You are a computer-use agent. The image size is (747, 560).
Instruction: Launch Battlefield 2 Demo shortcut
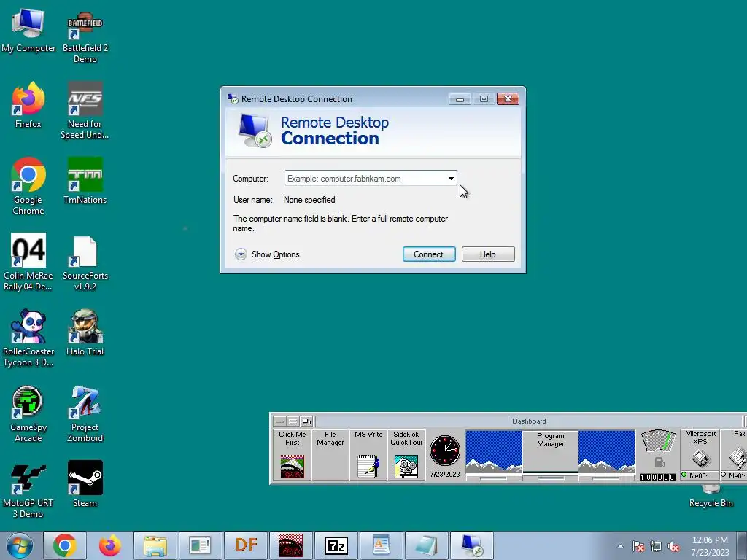point(85,36)
